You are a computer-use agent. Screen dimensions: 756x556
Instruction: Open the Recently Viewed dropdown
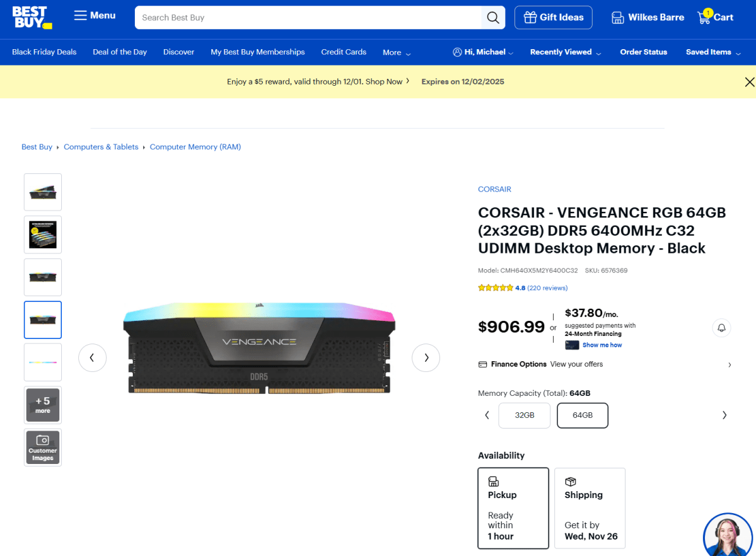[x=565, y=52]
